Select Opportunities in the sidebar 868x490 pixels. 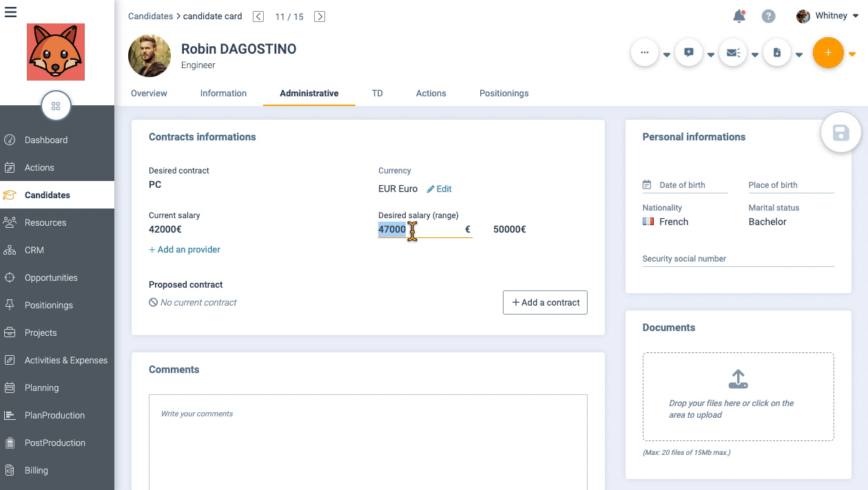click(51, 277)
